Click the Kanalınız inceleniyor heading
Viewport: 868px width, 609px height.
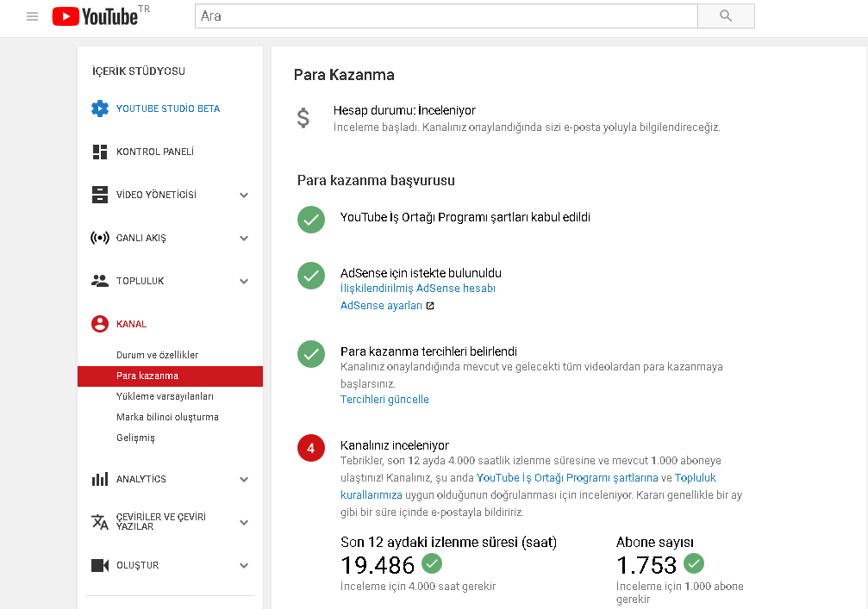click(394, 445)
